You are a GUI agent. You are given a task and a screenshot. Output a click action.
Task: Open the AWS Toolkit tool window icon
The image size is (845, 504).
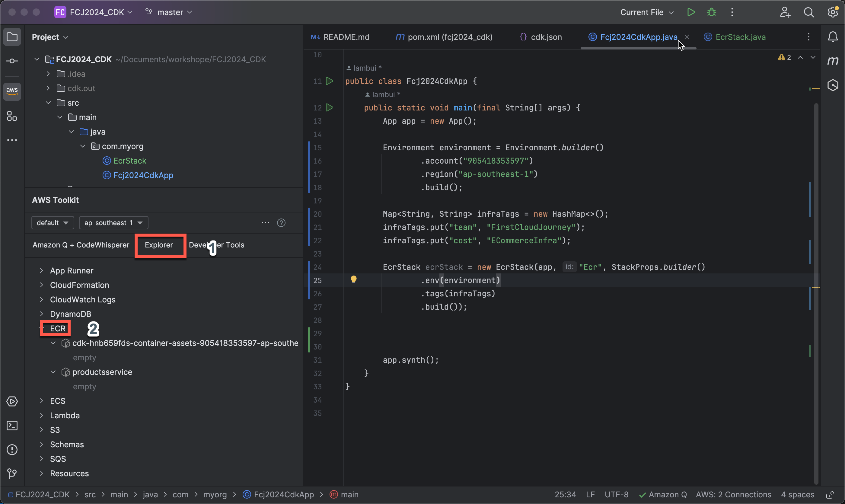point(12,91)
